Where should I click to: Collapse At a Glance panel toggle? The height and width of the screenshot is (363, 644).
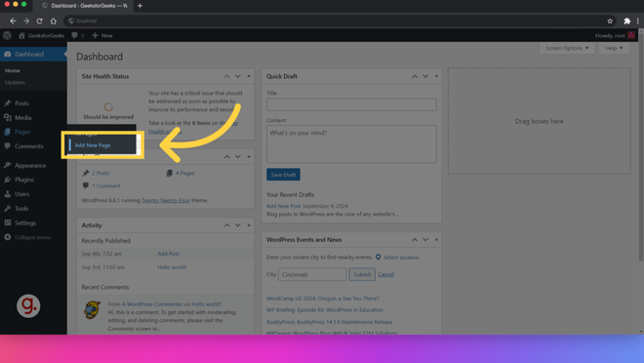click(249, 157)
